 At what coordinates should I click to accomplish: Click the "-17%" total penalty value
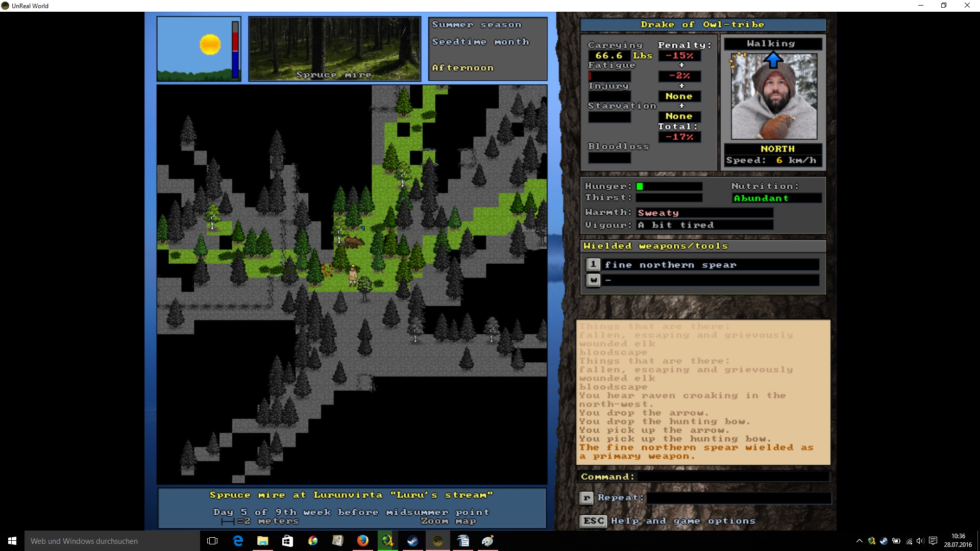click(x=679, y=137)
